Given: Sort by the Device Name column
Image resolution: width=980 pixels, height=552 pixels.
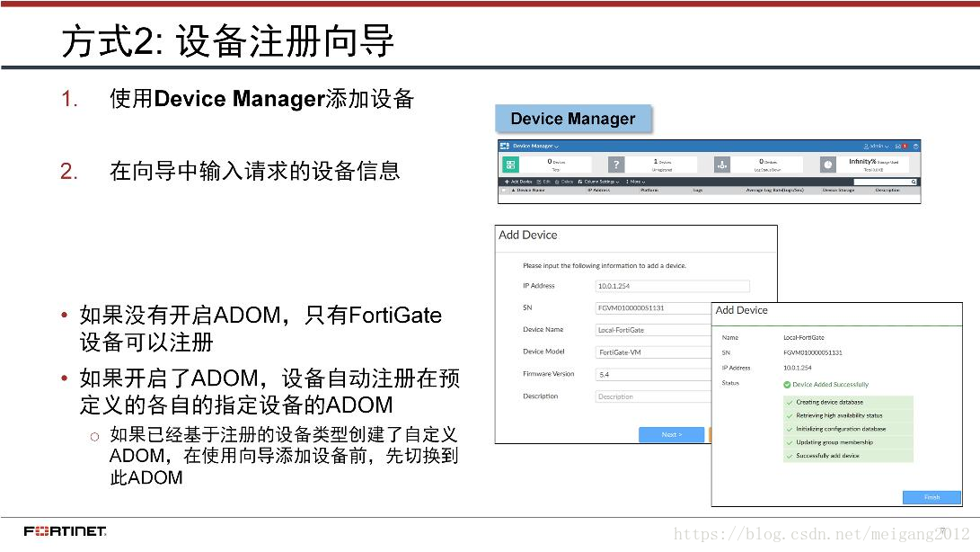Looking at the screenshot, I should [529, 191].
